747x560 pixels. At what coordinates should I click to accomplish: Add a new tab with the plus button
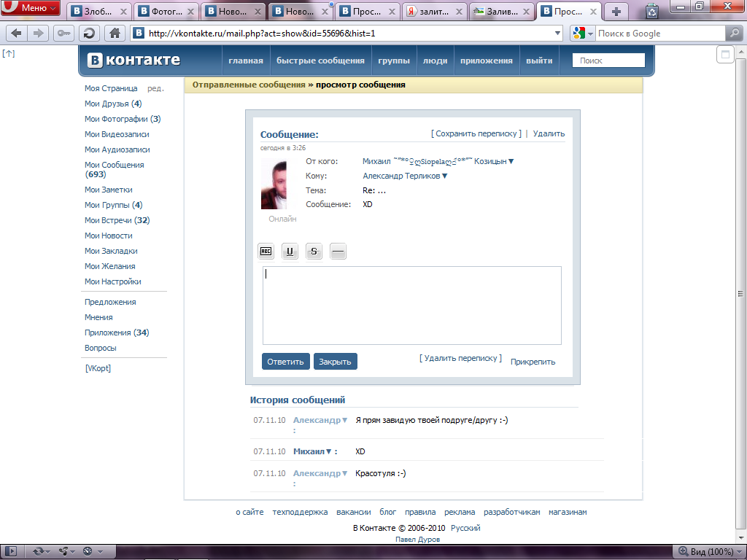(616, 12)
